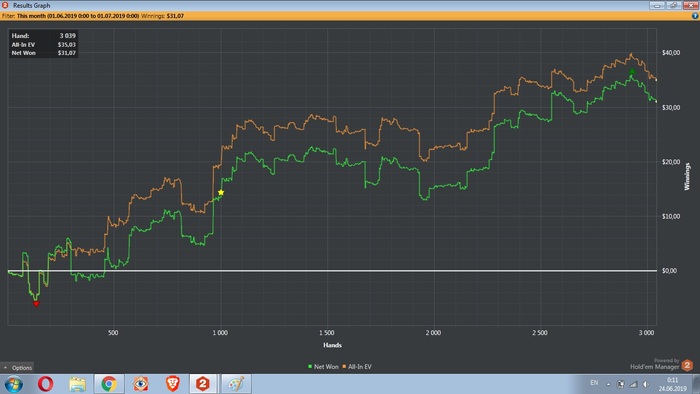Click the red downswing triangle marker
This screenshot has width=700, height=394.
point(37,304)
